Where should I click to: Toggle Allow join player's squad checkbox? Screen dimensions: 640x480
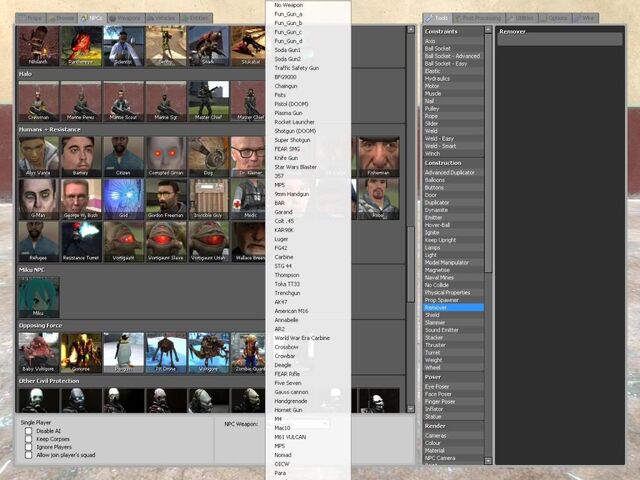click(x=28, y=455)
